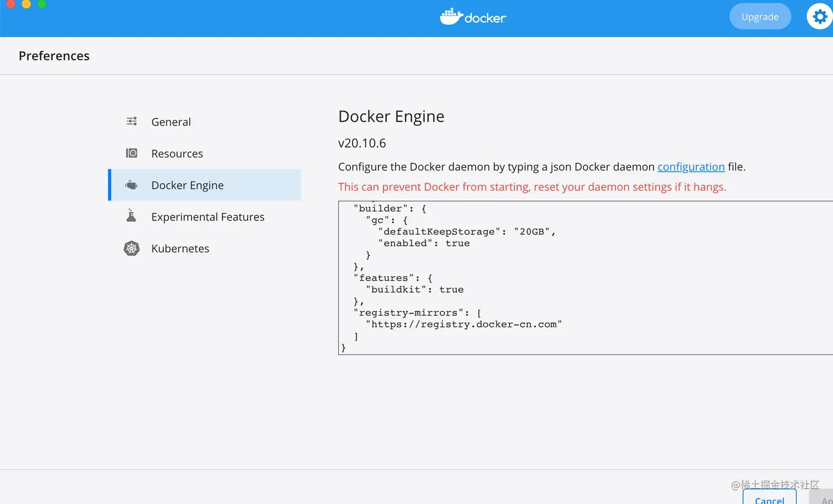Select the Docker Engine section label
The height and width of the screenshot is (504, 833).
pos(187,186)
